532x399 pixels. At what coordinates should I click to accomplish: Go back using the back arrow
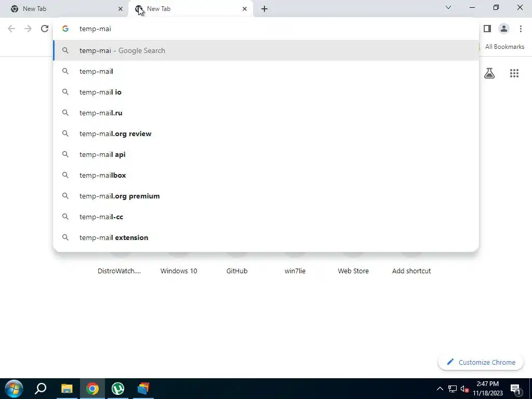tap(11, 29)
